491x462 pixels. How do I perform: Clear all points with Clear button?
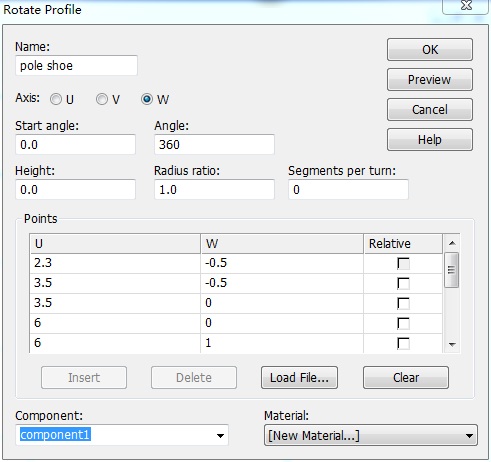tap(406, 378)
